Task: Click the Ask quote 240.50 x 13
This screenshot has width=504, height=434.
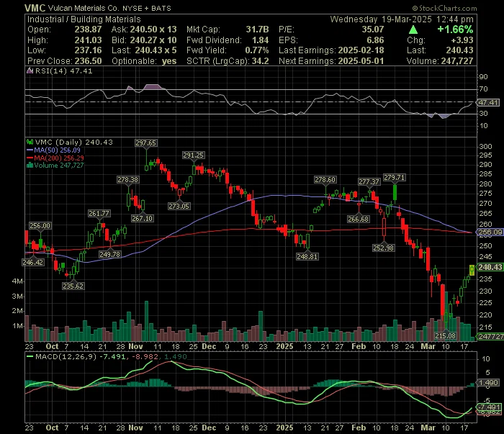Action: (x=153, y=30)
